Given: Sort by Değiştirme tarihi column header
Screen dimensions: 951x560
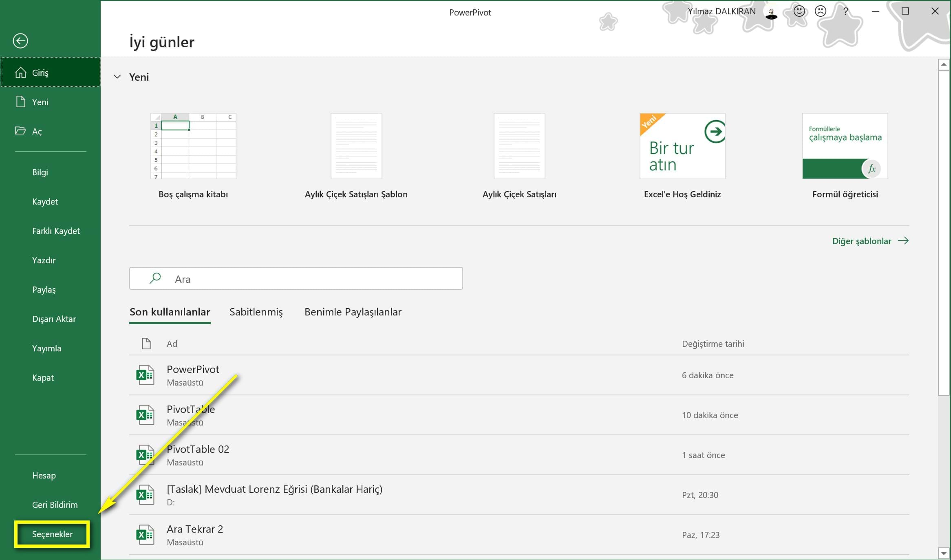Looking at the screenshot, I should (713, 344).
